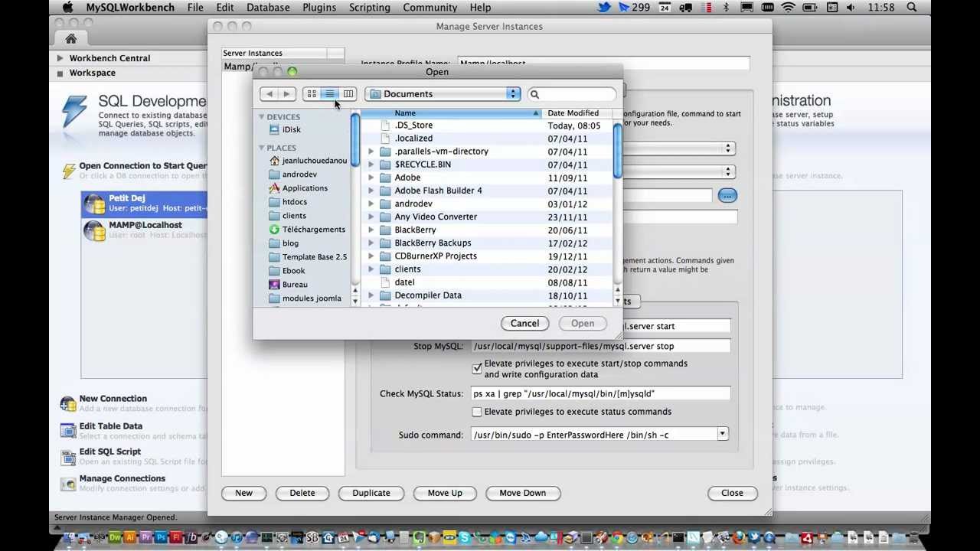980x551 pixels.
Task: Select the androdev folder row
Action: [487, 204]
